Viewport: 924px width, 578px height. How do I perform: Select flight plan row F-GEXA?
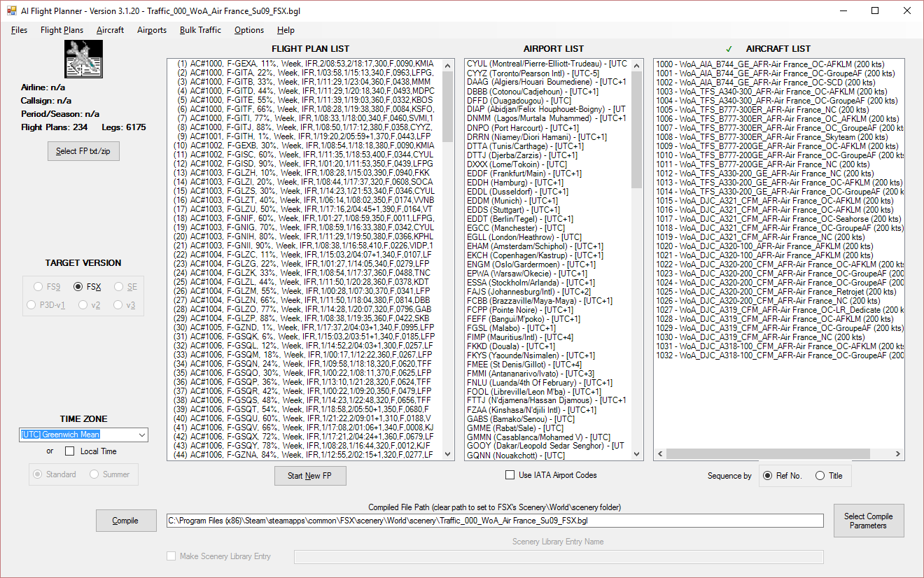tap(304, 64)
